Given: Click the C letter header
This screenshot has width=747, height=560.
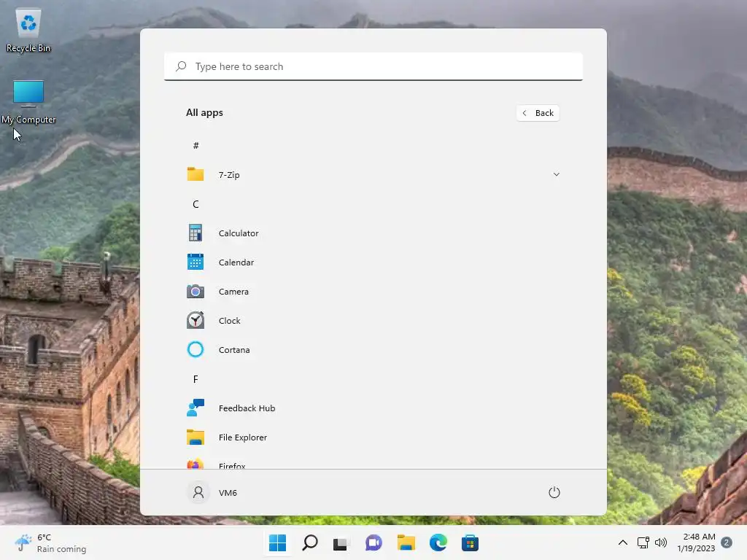Looking at the screenshot, I should tap(196, 204).
